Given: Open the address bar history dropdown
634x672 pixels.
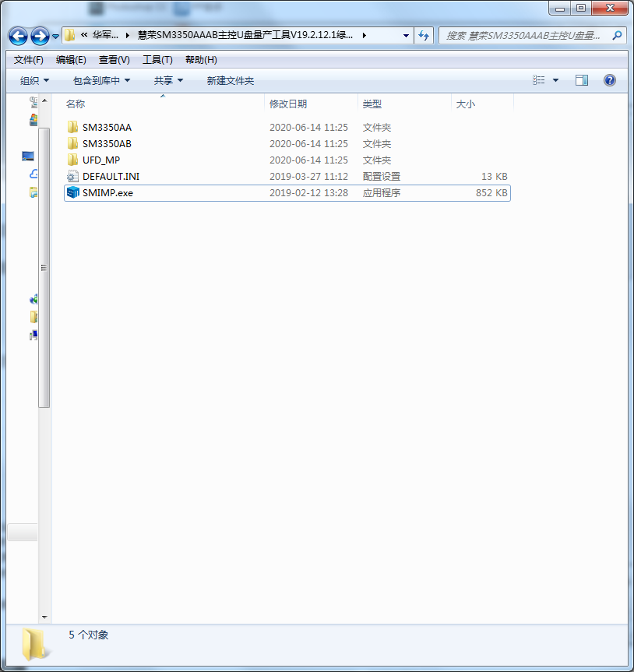Looking at the screenshot, I should point(406,36).
